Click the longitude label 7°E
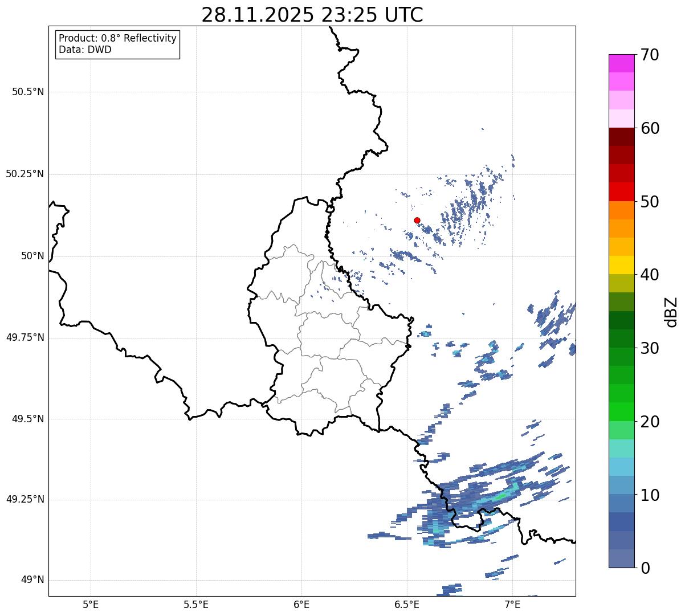The height and width of the screenshot is (616, 685). pos(512,604)
